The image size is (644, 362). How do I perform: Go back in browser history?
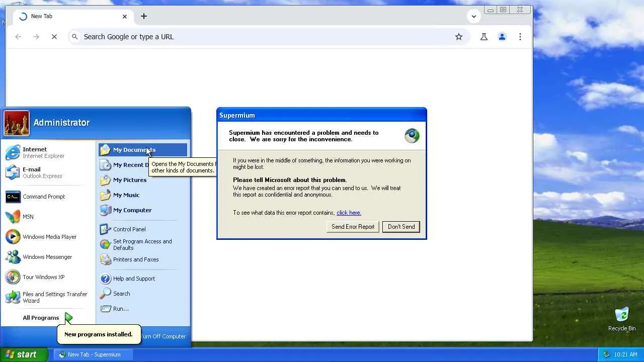pos(18,37)
